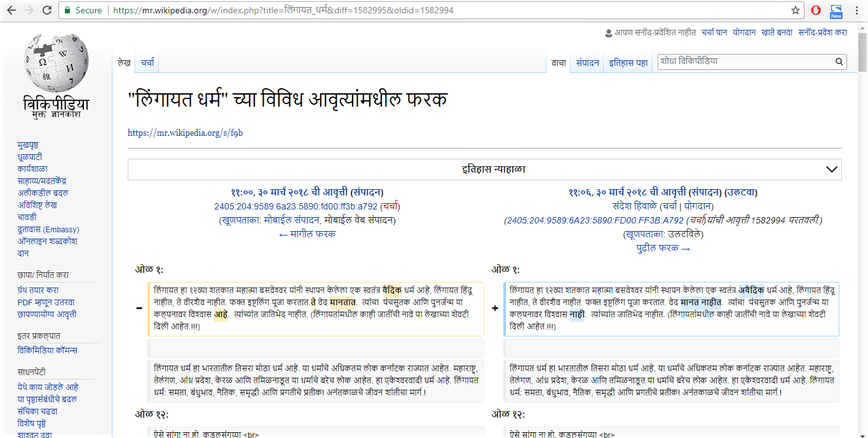Open संदेश हिवाळे user page

[x=634, y=206]
